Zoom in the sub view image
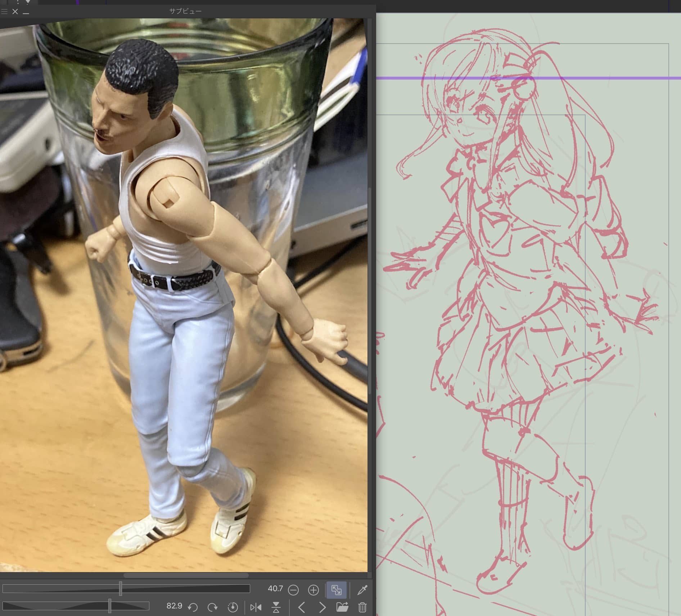The height and width of the screenshot is (616, 681). coord(314,590)
